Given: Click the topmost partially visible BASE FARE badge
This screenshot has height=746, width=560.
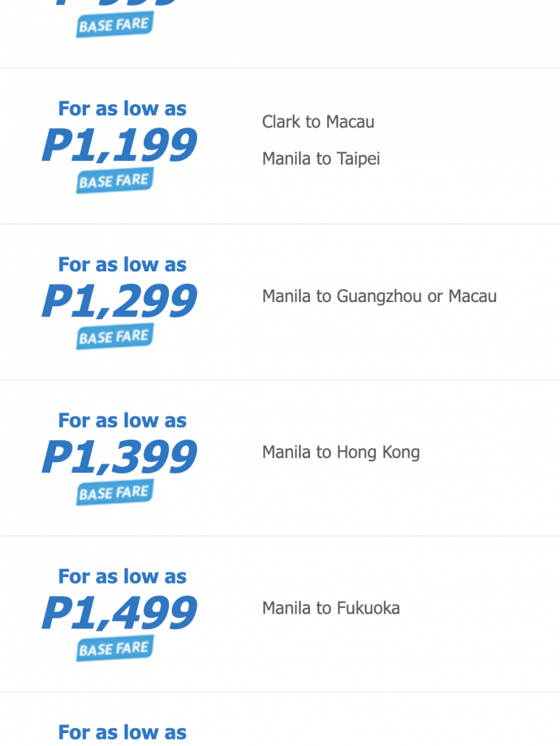Looking at the screenshot, I should [x=115, y=25].
